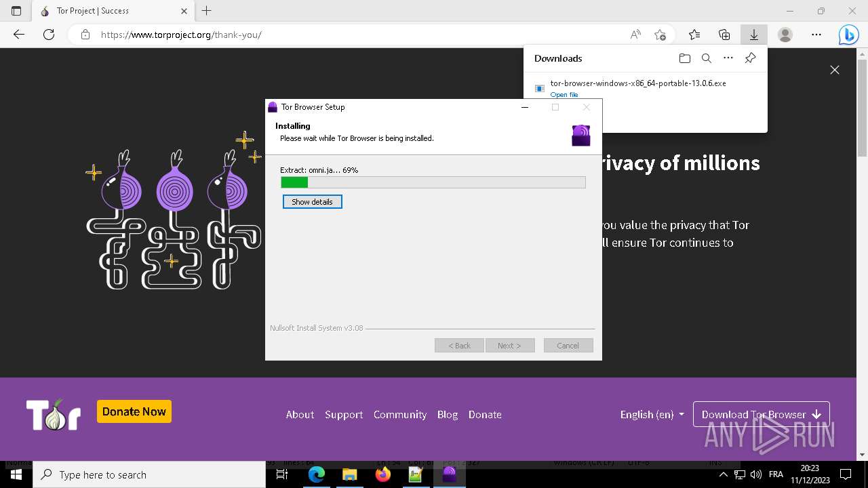This screenshot has height=488, width=868.
Task: Pin the Downloads panel
Action: point(750,58)
